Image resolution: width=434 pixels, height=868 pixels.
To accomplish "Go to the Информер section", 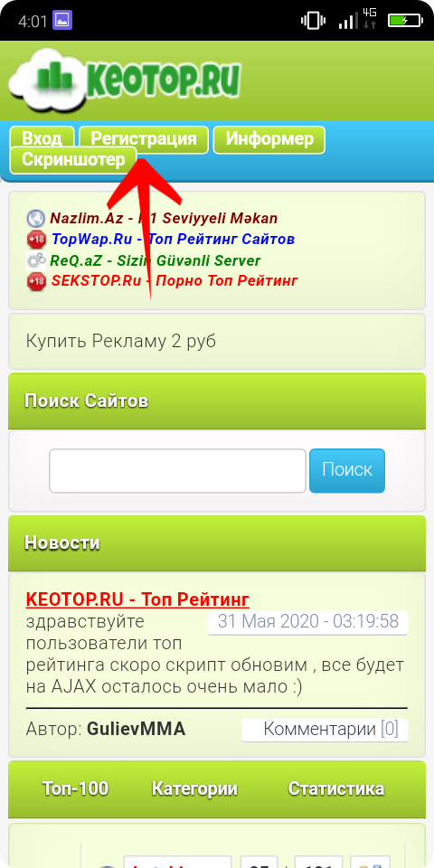I will pyautogui.click(x=269, y=139).
